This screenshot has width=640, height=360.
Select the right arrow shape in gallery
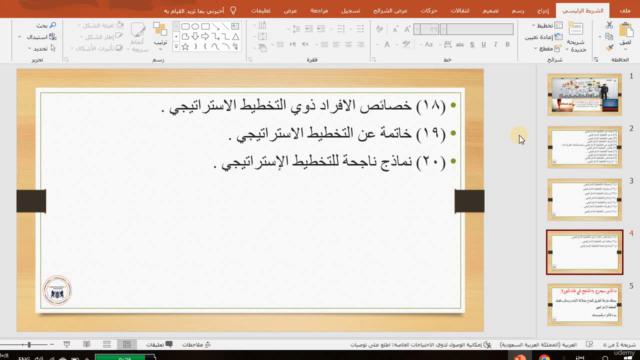(x=205, y=37)
